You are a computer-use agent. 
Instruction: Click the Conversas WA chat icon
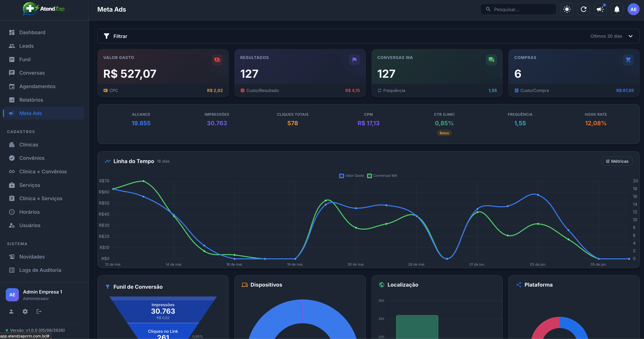coord(491,60)
